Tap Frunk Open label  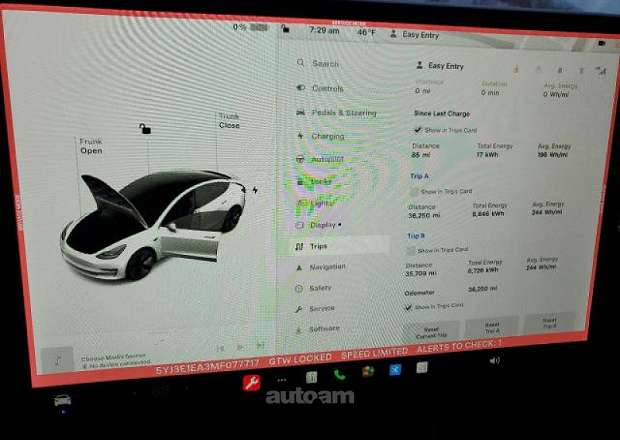[x=91, y=147]
